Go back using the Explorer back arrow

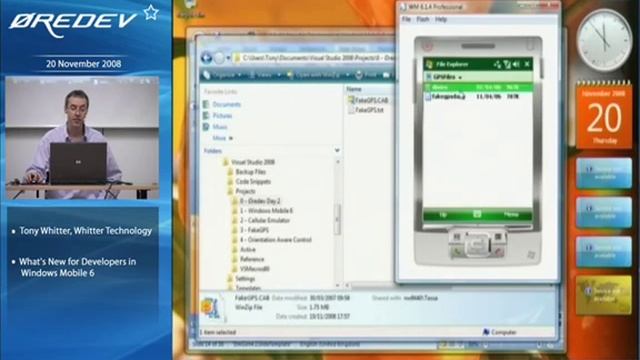tap(207, 58)
